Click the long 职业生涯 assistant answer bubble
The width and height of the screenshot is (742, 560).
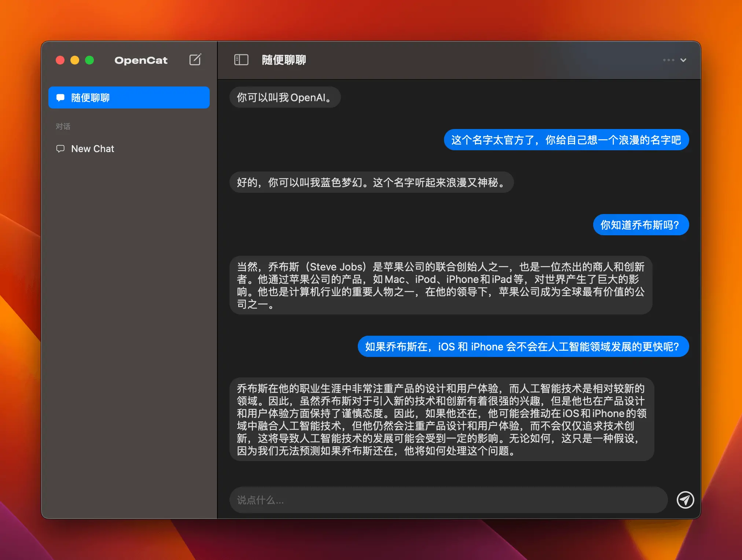click(442, 419)
